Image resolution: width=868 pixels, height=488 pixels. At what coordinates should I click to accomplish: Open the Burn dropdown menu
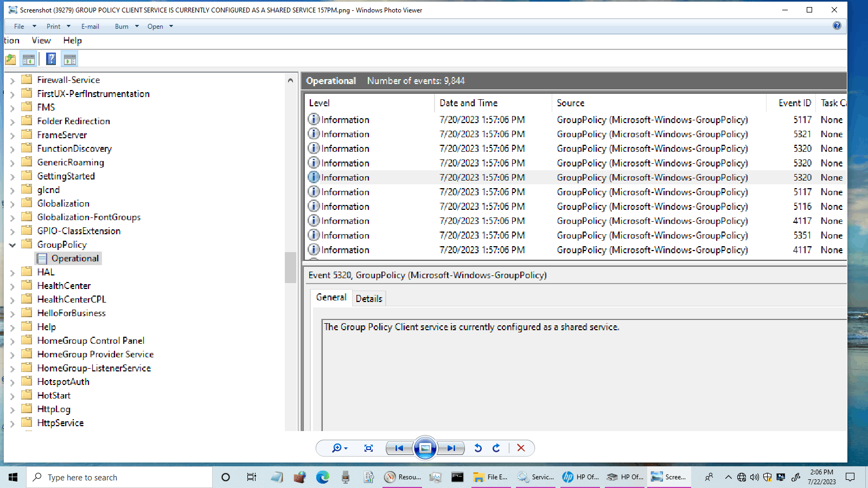[x=127, y=26]
